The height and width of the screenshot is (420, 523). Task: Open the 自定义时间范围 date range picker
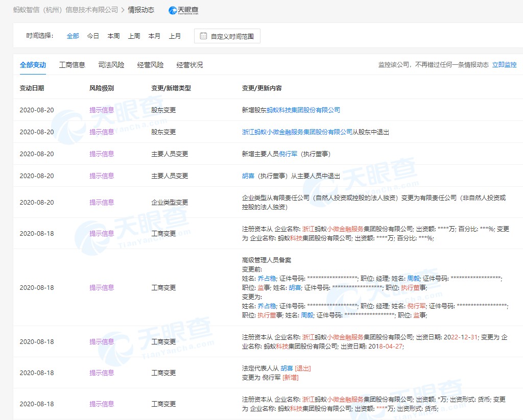pyautogui.click(x=227, y=36)
